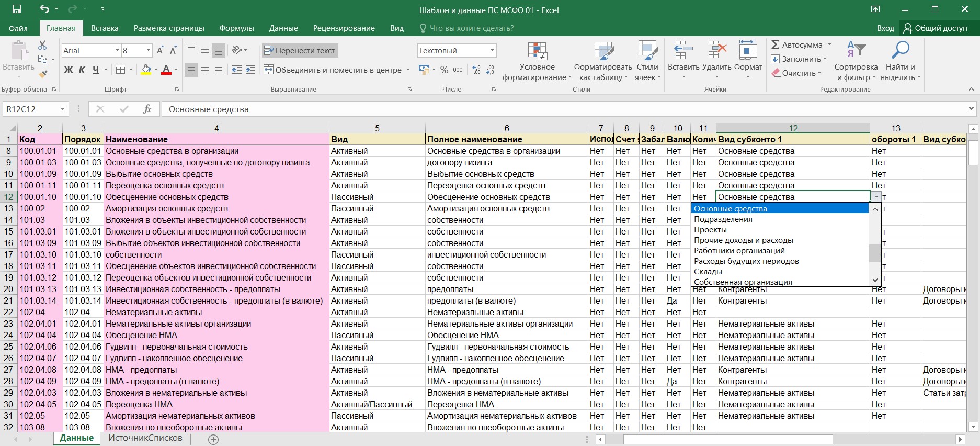Screen dimensions: 980x446
Task: Toggle Italic formatting button
Action: pos(82,70)
